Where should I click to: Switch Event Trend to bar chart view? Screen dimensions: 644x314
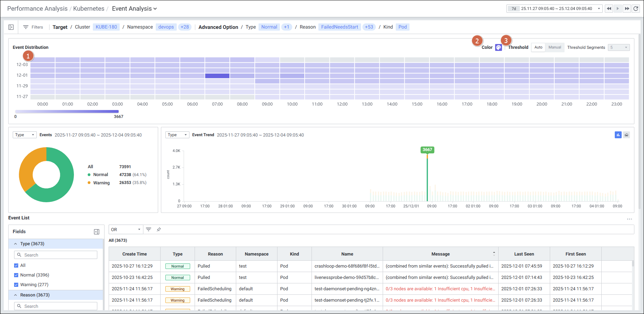[618, 135]
